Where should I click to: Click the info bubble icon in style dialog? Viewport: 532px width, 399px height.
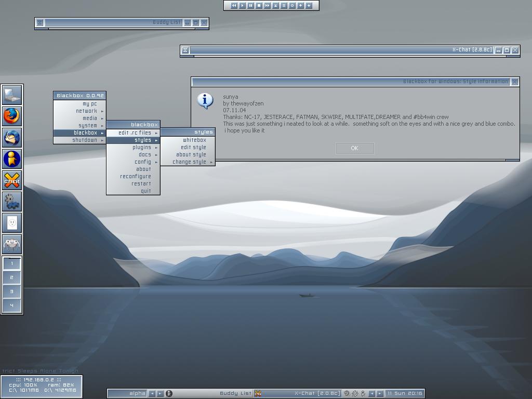click(205, 101)
